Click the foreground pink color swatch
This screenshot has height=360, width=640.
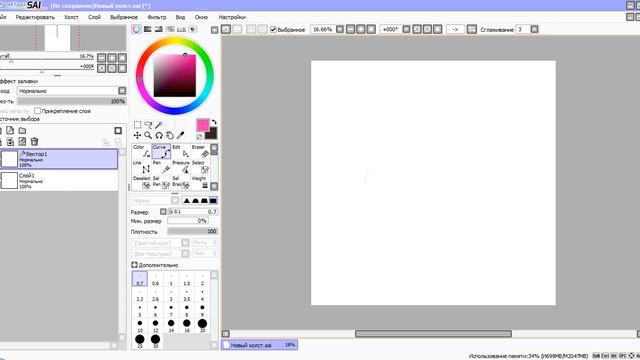[203, 125]
